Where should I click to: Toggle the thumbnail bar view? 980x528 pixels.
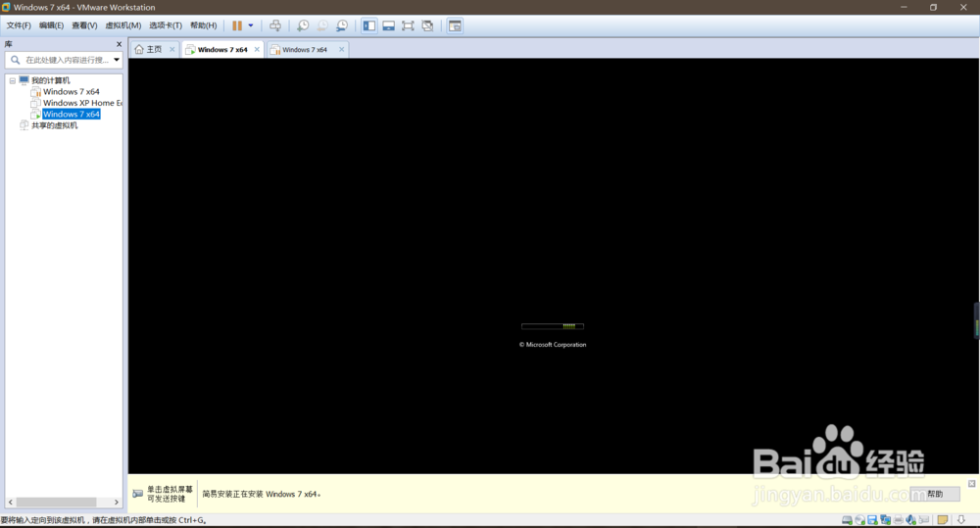(x=389, y=25)
